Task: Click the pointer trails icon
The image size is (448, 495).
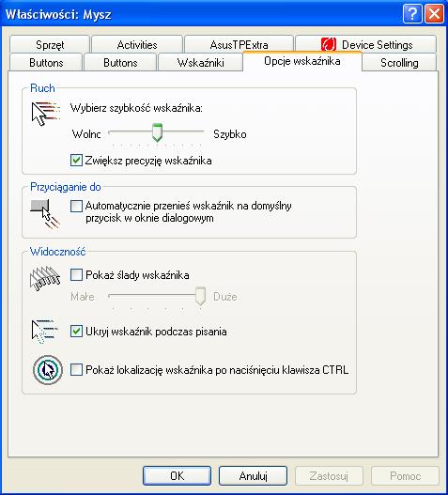Action: pyautogui.click(x=45, y=278)
